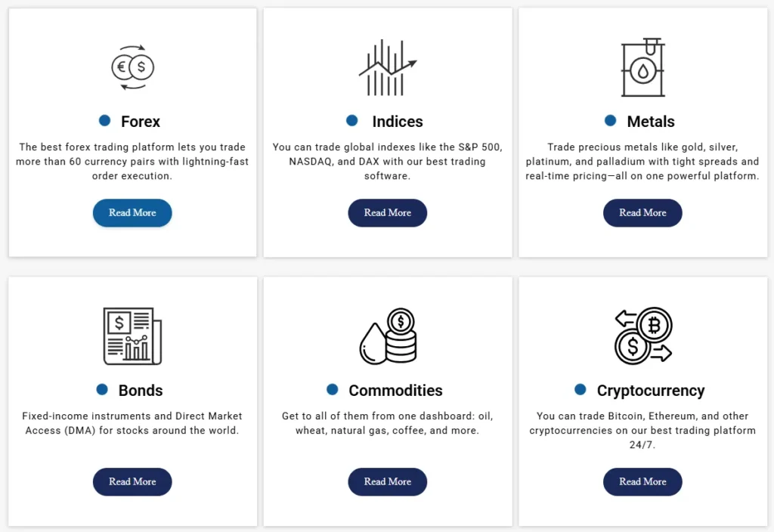Click the Commodities coins and droplet icon
The height and width of the screenshot is (532, 774).
pyautogui.click(x=387, y=336)
